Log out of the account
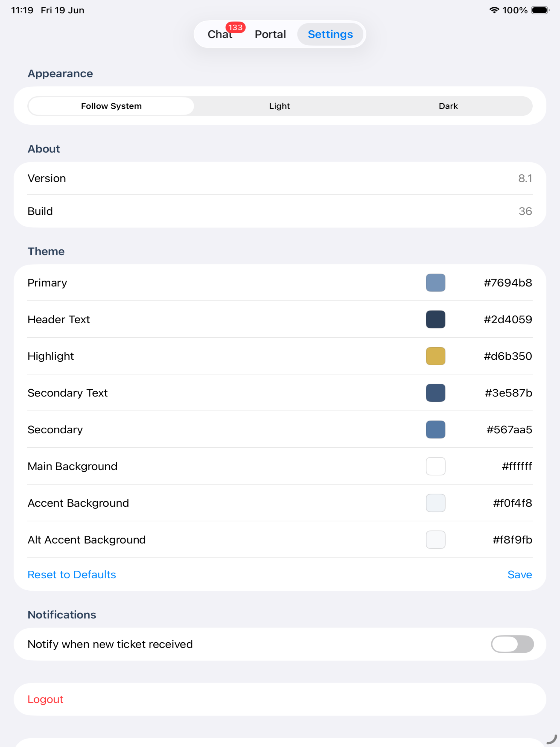The width and height of the screenshot is (560, 747). 280,699
